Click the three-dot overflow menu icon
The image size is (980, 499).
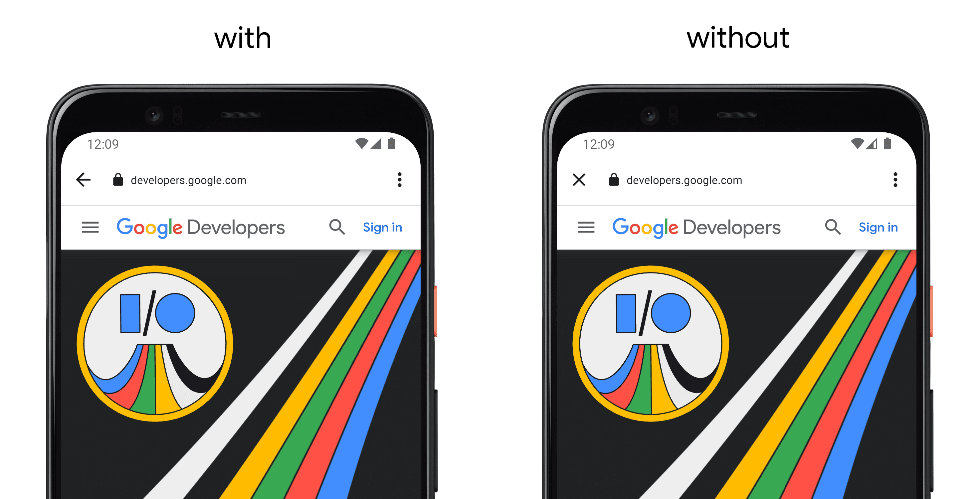tap(399, 180)
